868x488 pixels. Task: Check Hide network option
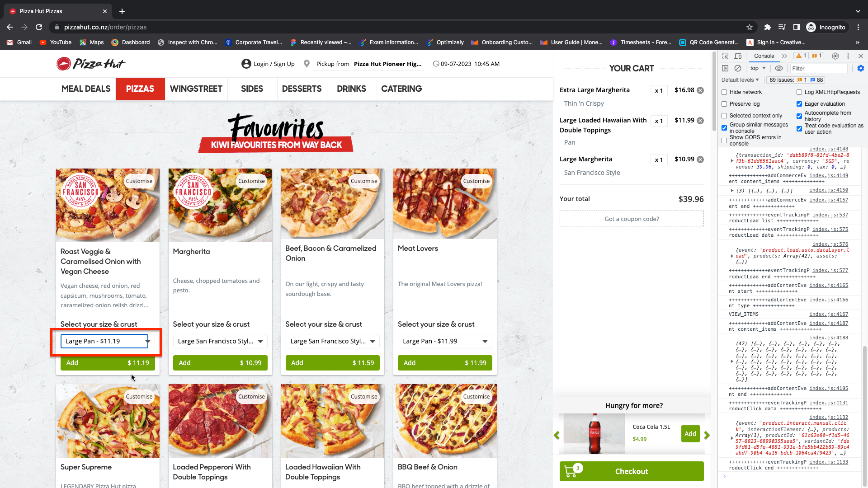point(724,92)
